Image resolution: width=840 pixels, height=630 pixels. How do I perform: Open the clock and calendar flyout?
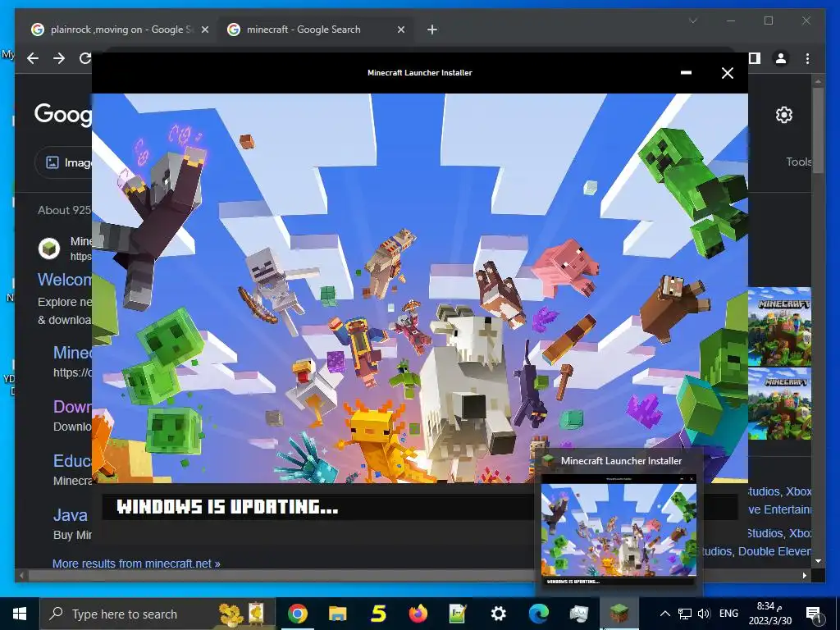click(769, 614)
